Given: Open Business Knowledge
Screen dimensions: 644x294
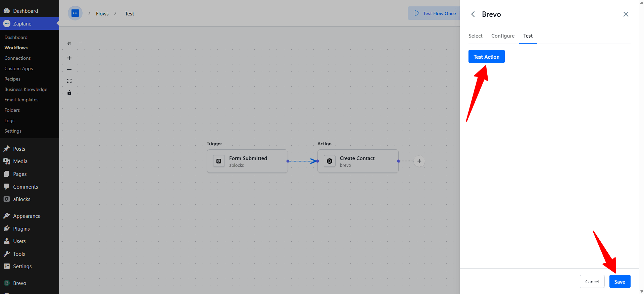Looking at the screenshot, I should click(26, 89).
